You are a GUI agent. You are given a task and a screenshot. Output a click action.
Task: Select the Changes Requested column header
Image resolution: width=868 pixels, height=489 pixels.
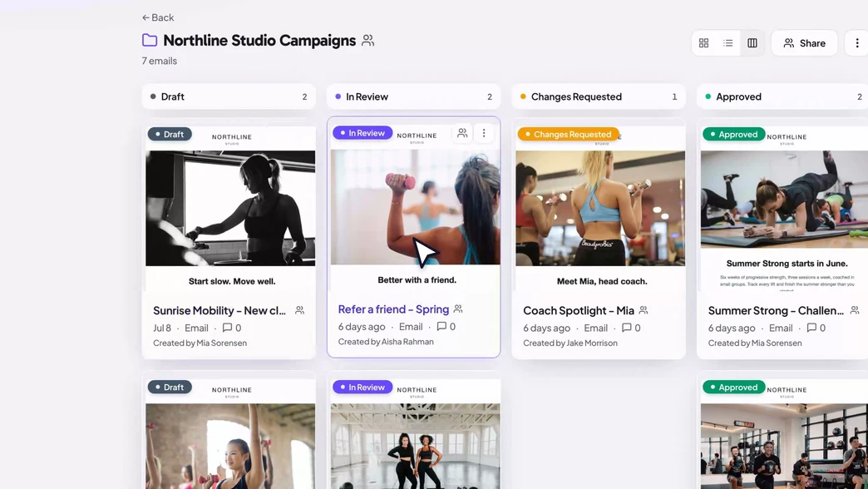(599, 96)
